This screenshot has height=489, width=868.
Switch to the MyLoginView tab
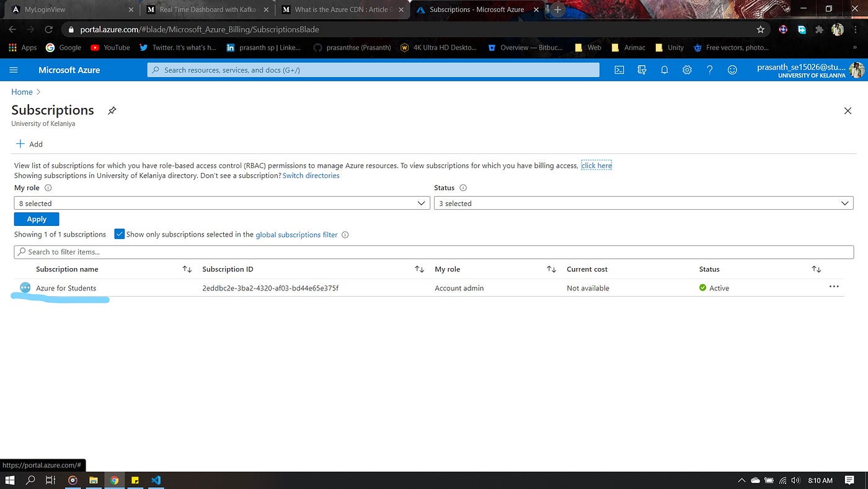click(73, 10)
